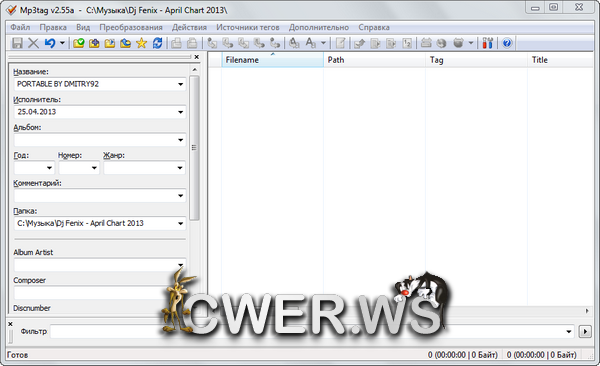Expand the Год field dropdown
This screenshot has width=600, height=366.
point(49,168)
